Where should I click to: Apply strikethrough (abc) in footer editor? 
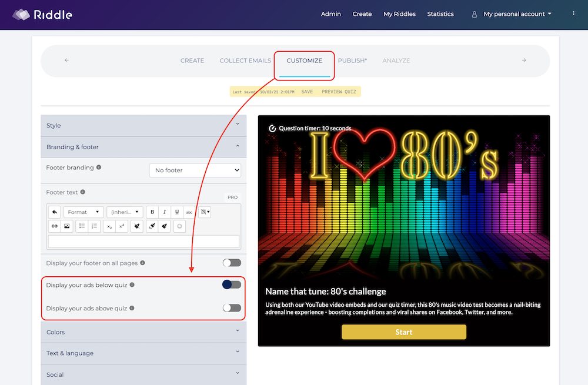pyautogui.click(x=189, y=212)
